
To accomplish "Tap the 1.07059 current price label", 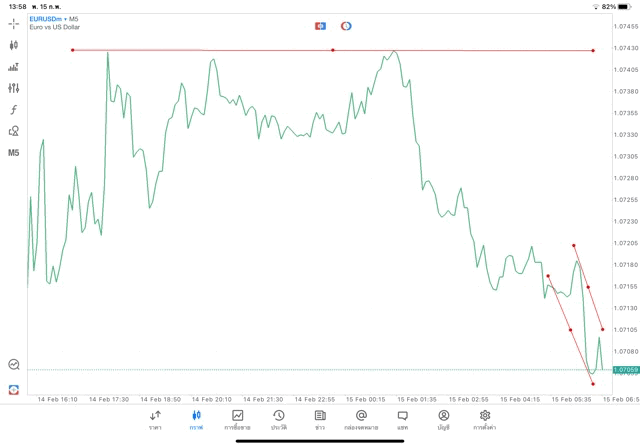I will [627, 370].
